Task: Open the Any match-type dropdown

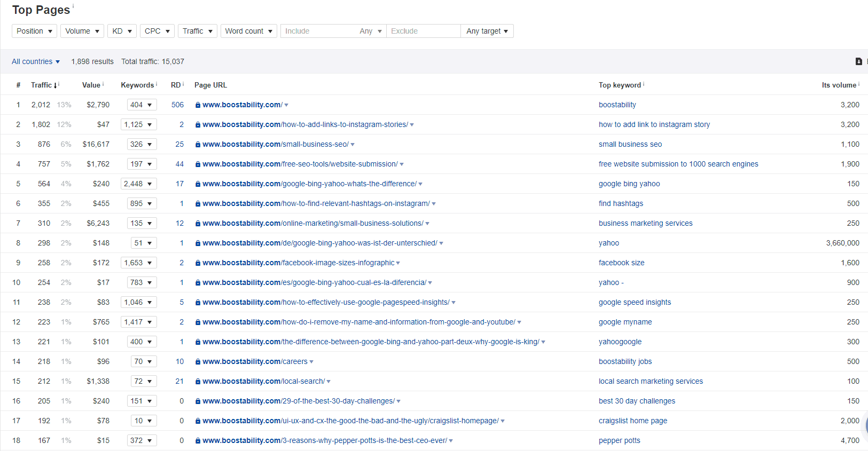Action: click(x=371, y=31)
